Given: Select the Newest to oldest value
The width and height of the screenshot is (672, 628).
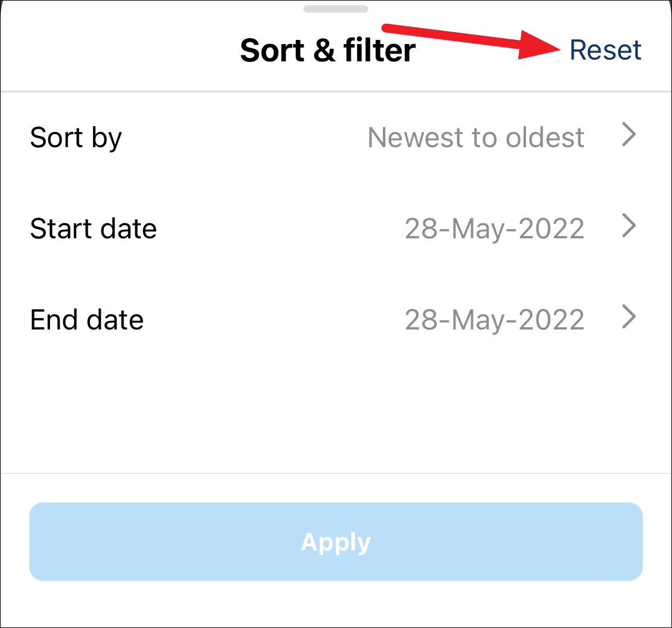Looking at the screenshot, I should (475, 138).
